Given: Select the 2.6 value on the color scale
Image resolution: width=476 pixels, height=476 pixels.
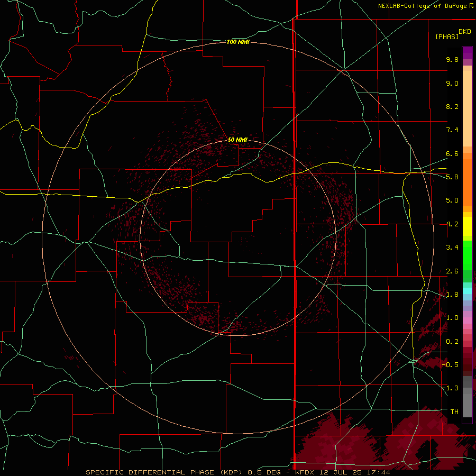Looking at the screenshot, I should tap(452, 271).
